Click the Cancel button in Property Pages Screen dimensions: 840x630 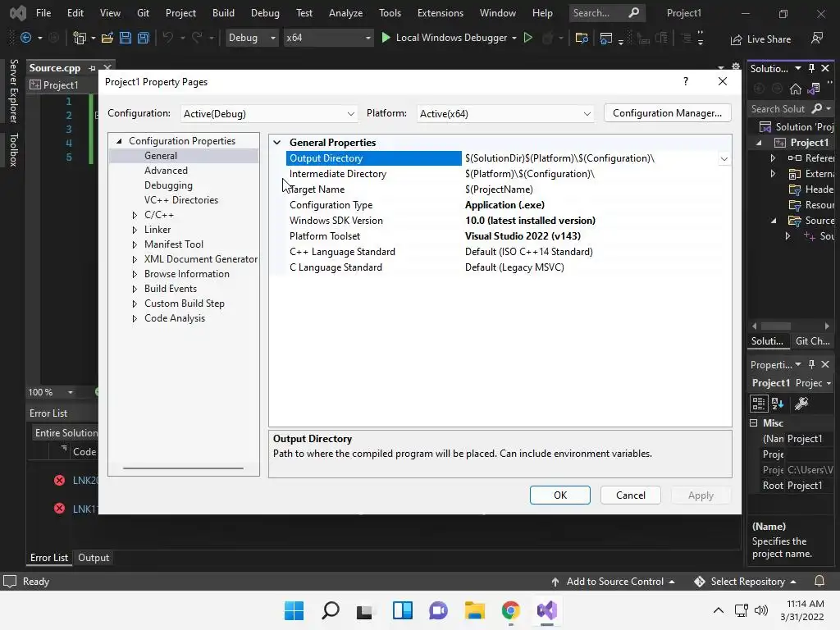click(631, 495)
